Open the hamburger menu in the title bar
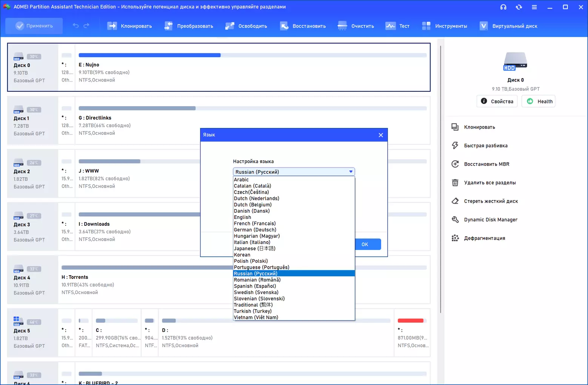The width and height of the screenshot is (588, 385). [534, 7]
